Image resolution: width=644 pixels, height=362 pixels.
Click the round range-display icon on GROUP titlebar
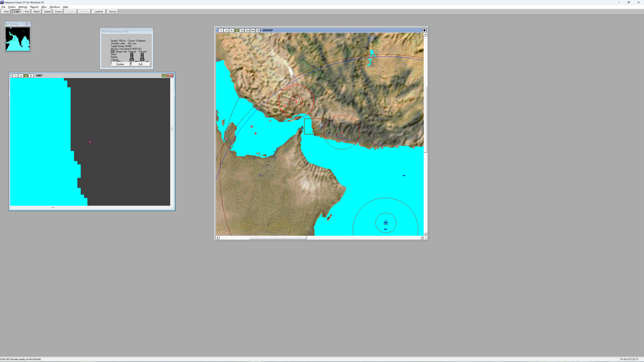point(424,30)
